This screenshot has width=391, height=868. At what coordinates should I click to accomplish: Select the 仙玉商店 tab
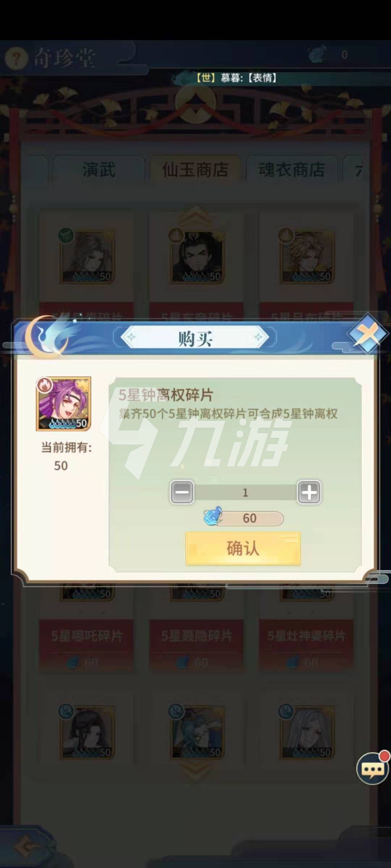195,170
